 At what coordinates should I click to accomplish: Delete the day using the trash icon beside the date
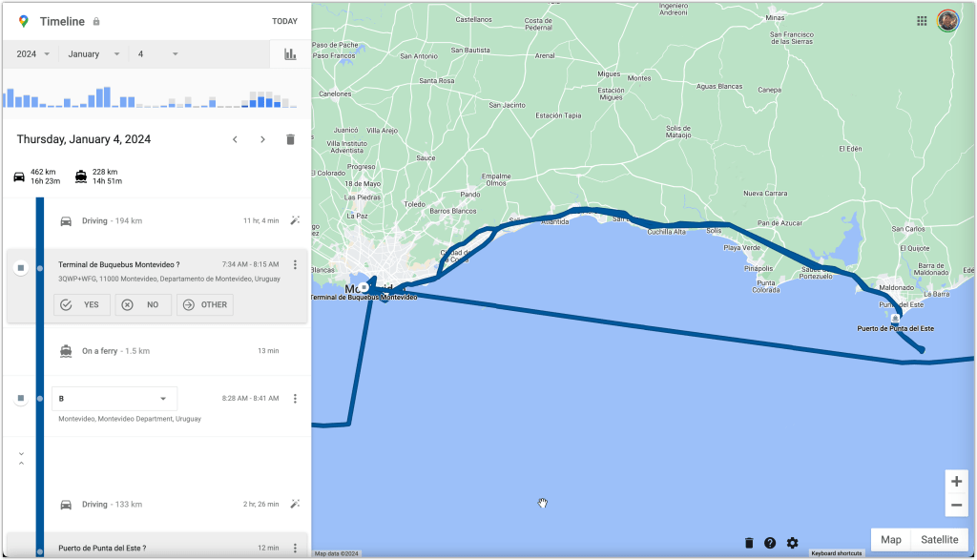pos(290,139)
